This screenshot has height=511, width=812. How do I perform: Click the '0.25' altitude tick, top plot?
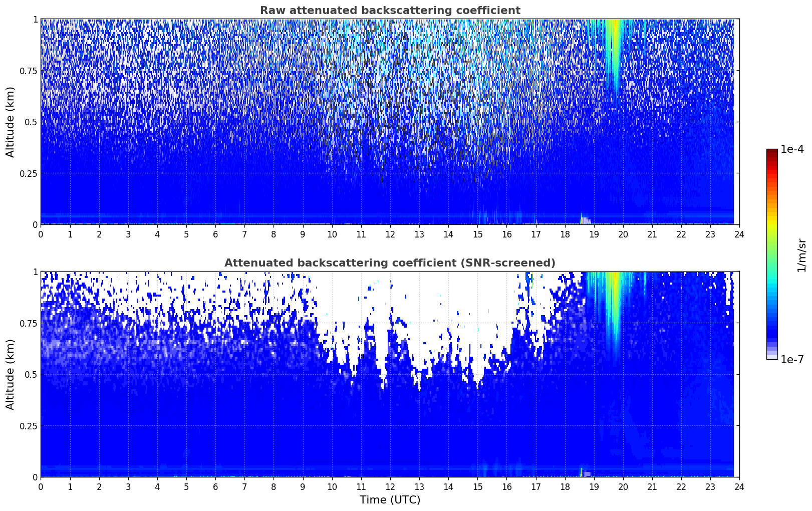[x=29, y=173]
